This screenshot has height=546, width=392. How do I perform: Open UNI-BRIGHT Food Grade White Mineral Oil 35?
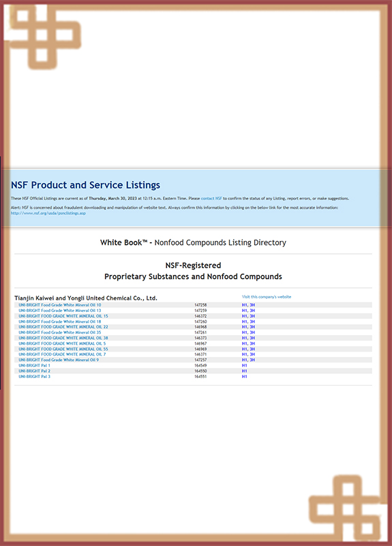pos(60,332)
